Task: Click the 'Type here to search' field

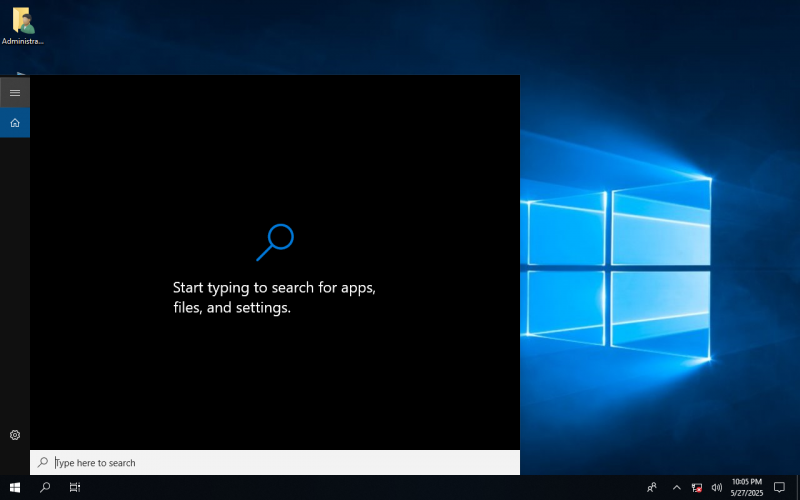Action: pos(275,463)
